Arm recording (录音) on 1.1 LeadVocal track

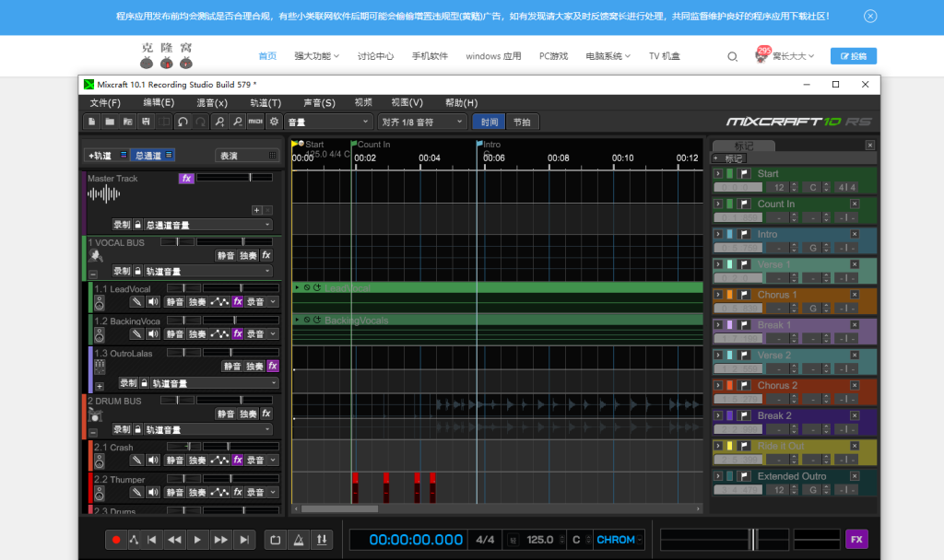pos(255,301)
